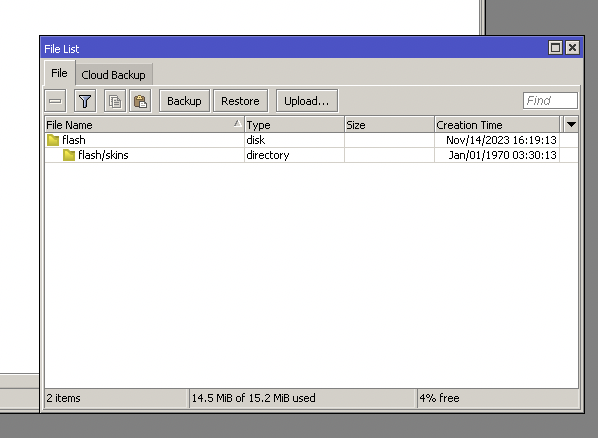Viewport: 598px width, 438px height.
Task: Open the column chooser dropdown arrow
Action: (x=571, y=124)
